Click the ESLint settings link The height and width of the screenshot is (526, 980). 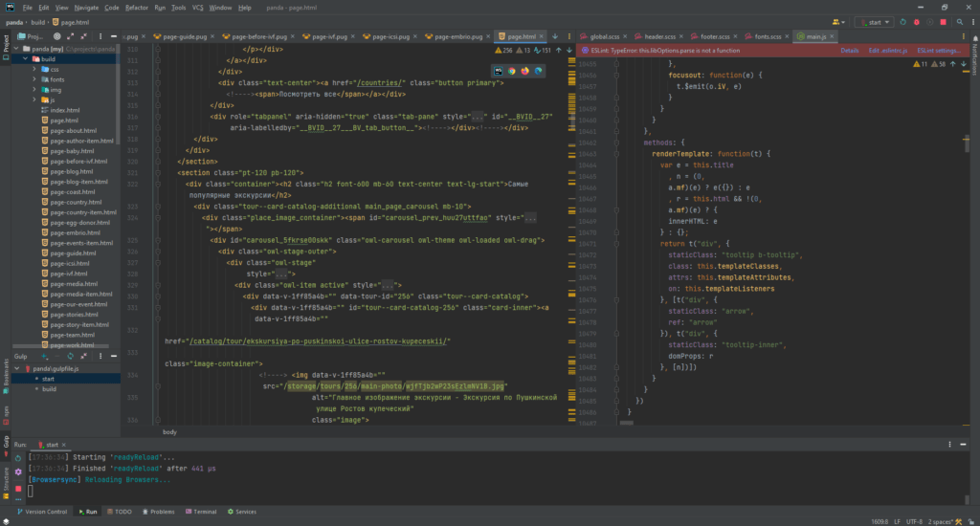[x=938, y=50]
